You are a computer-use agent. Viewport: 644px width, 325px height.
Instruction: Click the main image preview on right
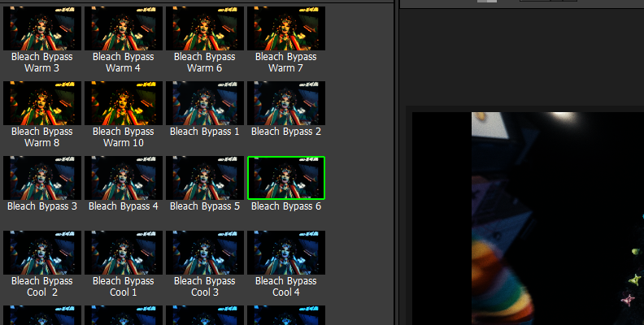pyautogui.click(x=528, y=219)
